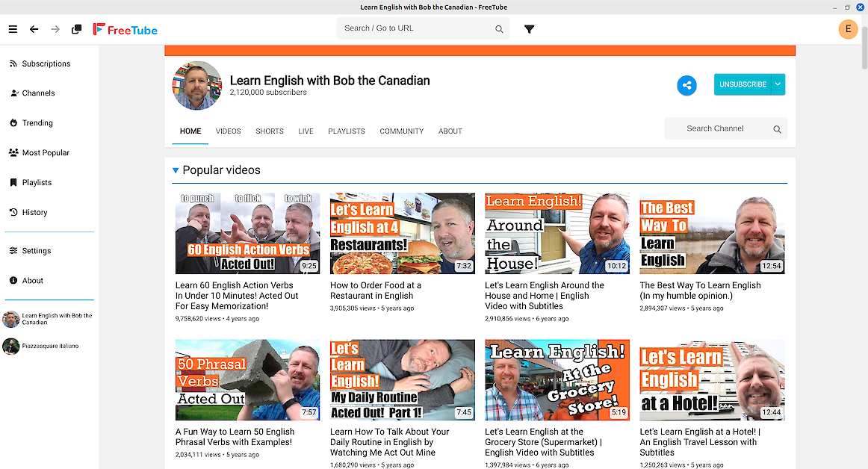The image size is (868, 469).
Task: Open a new window with the copy icon
Action: point(76,29)
